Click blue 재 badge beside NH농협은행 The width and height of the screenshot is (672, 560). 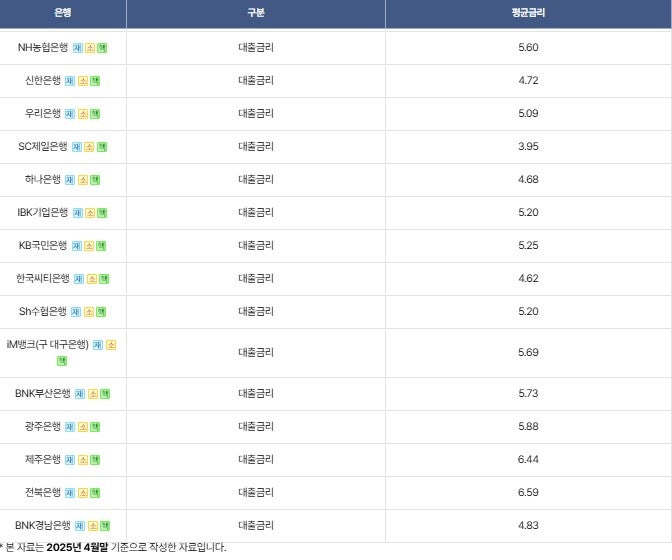coord(78,48)
